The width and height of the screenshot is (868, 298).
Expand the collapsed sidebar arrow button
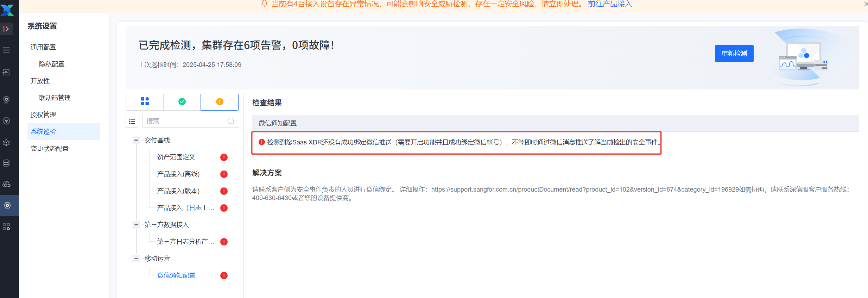pyautogui.click(x=6, y=29)
